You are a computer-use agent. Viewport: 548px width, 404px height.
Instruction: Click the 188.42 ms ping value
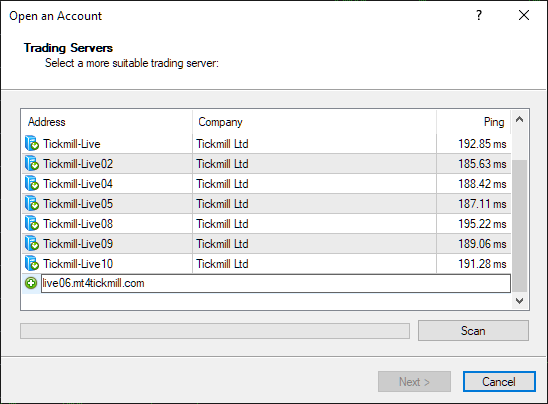click(482, 183)
